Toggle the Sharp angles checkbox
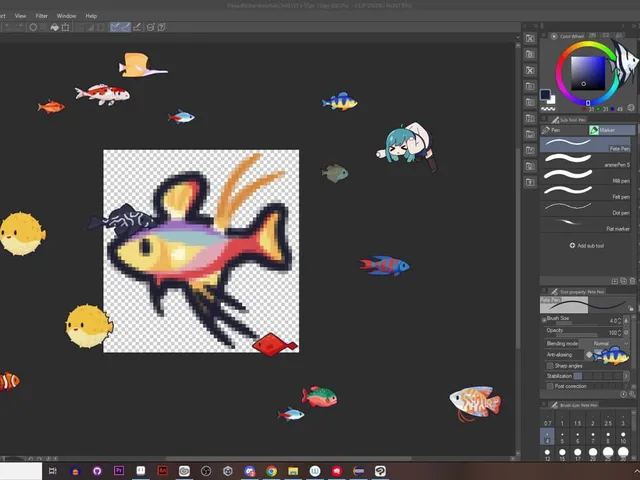Screen dimensions: 640x480 point(550,366)
